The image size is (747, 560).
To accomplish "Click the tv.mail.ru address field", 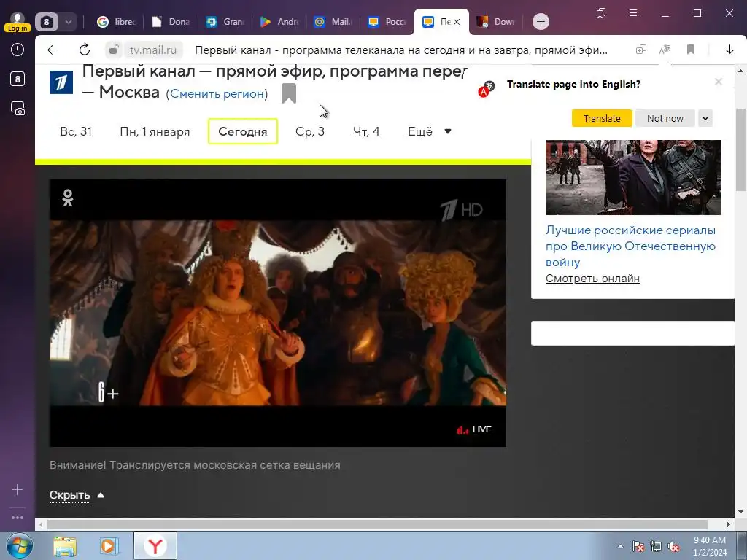I will click(x=153, y=50).
